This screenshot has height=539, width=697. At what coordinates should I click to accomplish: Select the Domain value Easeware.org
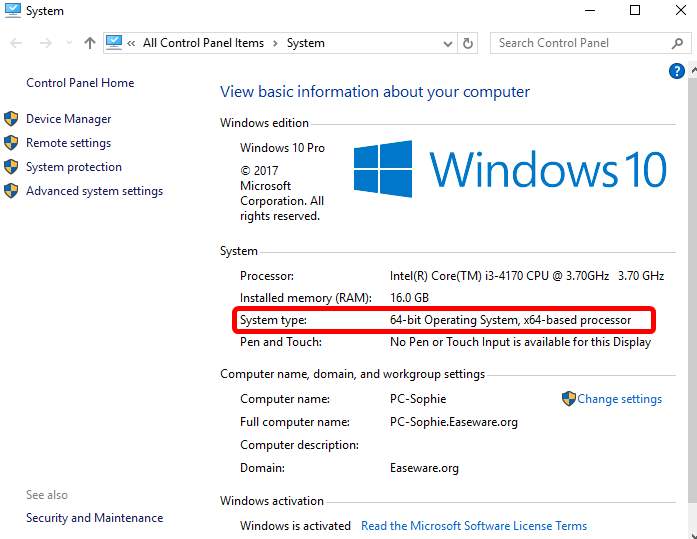click(x=424, y=468)
